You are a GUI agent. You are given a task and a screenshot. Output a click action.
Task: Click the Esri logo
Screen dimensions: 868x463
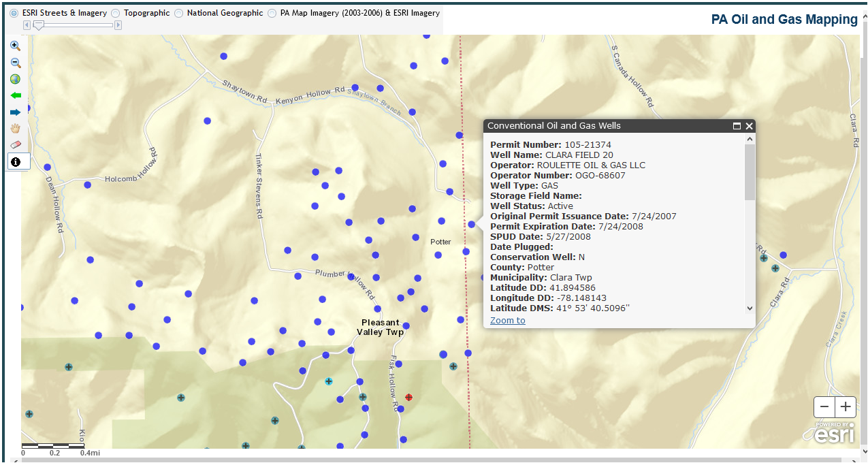tap(834, 432)
